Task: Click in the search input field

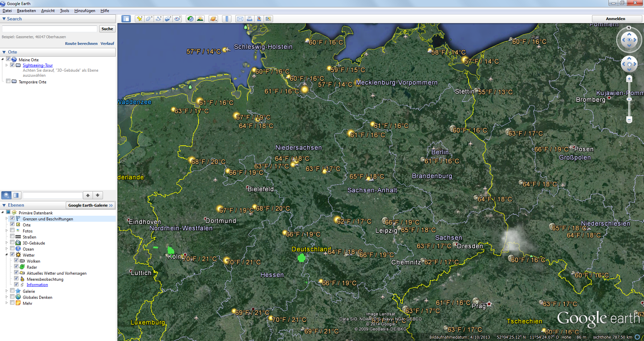Action: (50, 29)
